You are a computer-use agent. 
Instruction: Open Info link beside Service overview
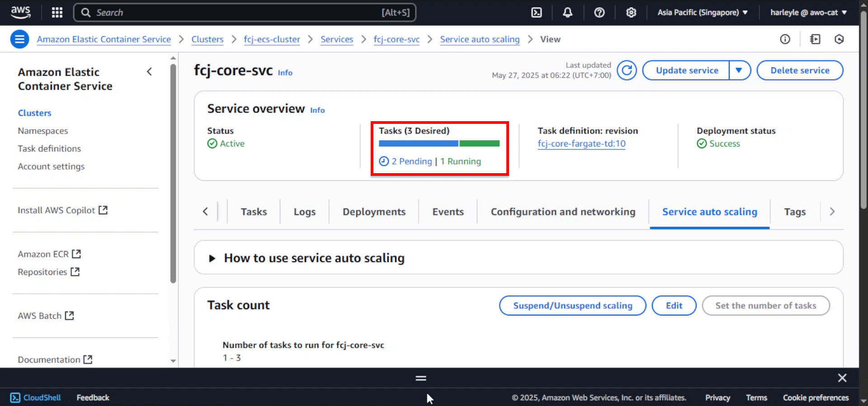coord(317,110)
